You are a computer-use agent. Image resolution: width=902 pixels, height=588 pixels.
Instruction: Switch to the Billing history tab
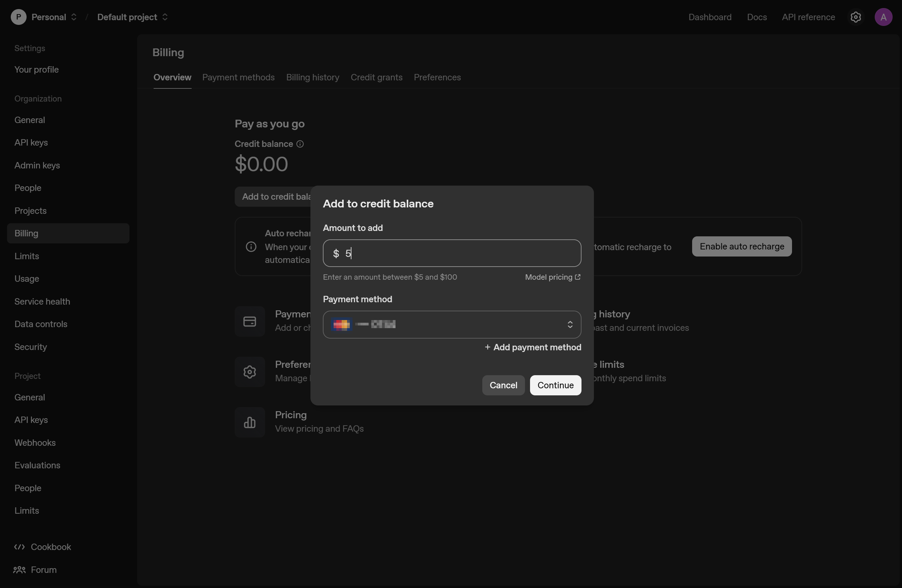tap(312, 77)
